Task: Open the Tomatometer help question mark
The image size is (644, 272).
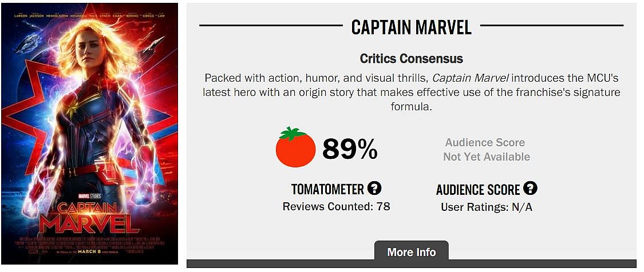Action: click(x=374, y=188)
